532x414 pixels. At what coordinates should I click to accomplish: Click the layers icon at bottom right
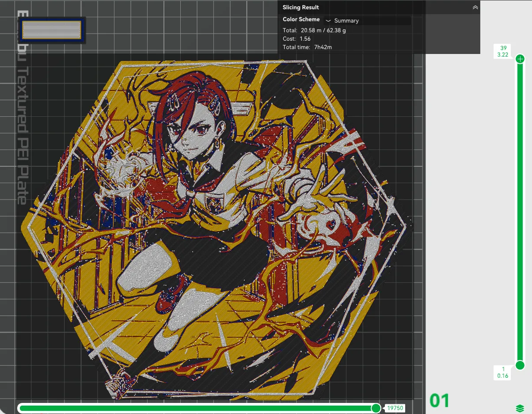[x=520, y=408]
